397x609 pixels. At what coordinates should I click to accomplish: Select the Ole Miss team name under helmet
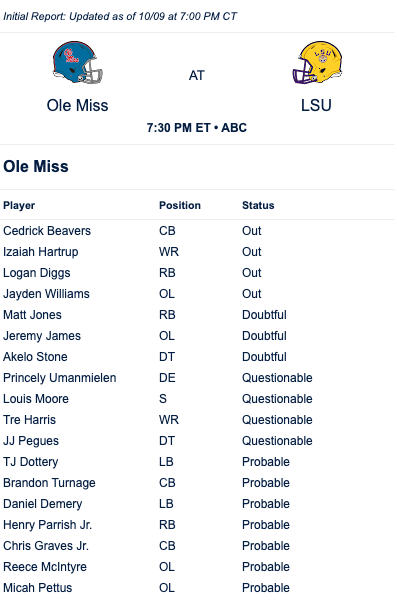point(77,106)
